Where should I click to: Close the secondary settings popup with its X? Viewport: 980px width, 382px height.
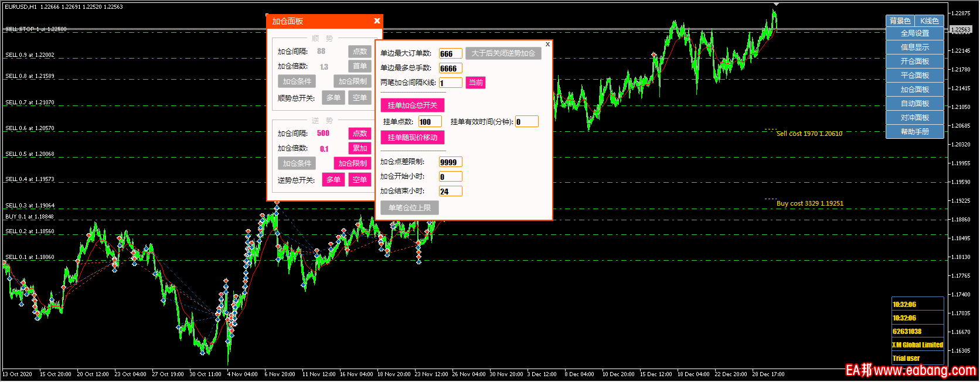pyautogui.click(x=547, y=44)
